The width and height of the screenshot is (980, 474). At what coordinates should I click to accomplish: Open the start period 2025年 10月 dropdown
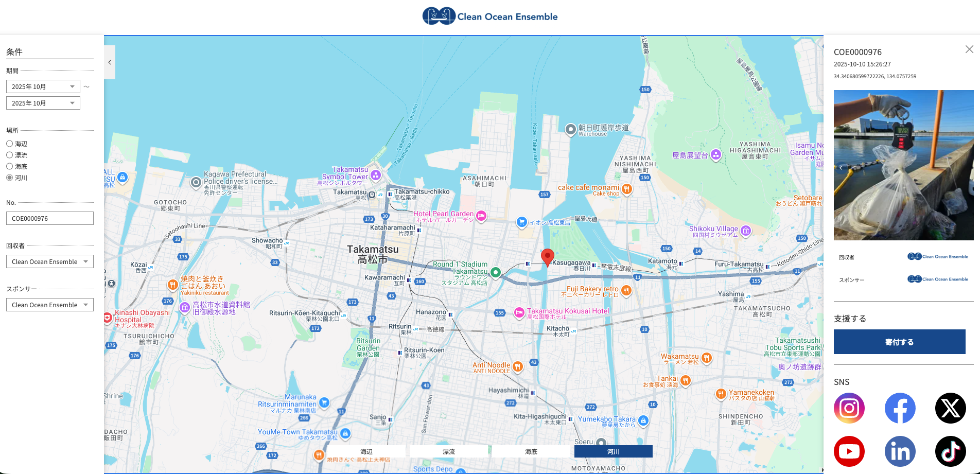(43, 86)
